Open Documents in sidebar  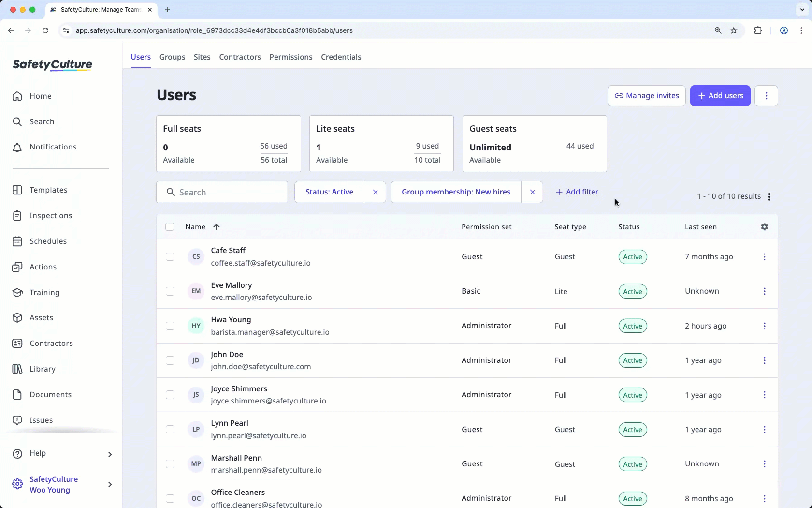pos(42,395)
